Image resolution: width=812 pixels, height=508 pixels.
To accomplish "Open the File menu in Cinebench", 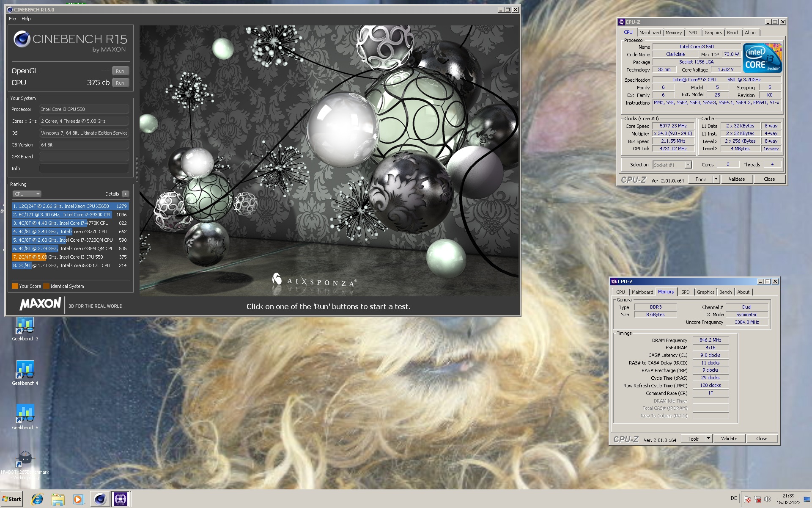I will tap(12, 19).
